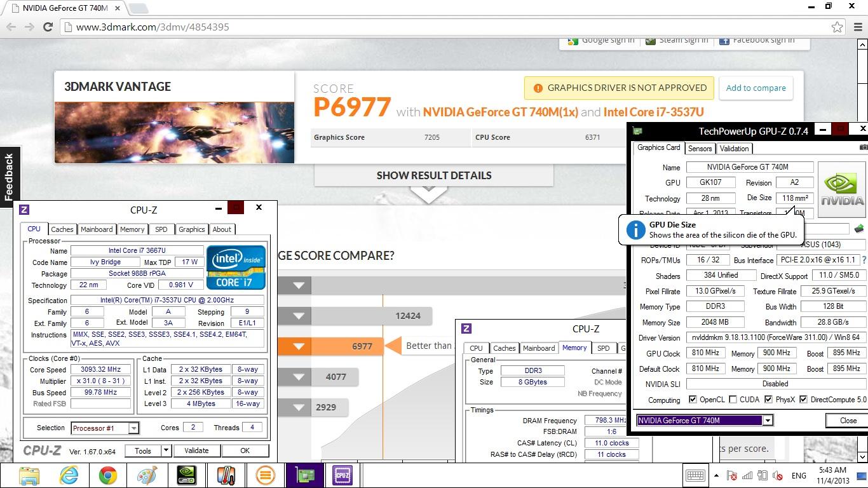Switch to CPU-Z taskbar icon
The image size is (868, 488).
pos(343,475)
